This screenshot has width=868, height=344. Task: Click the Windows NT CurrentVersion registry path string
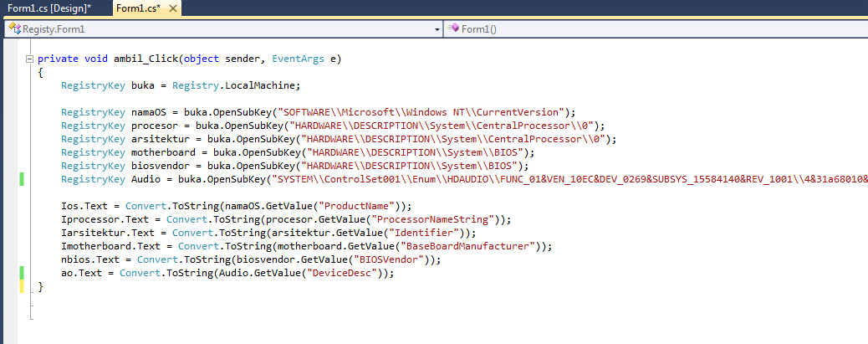click(420, 112)
